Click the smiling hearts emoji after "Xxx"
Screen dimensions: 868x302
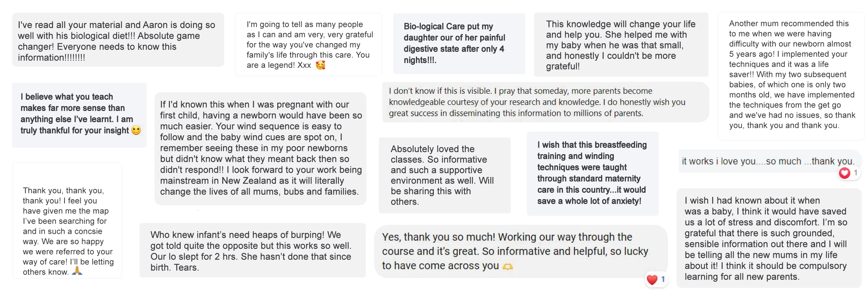coord(320,65)
